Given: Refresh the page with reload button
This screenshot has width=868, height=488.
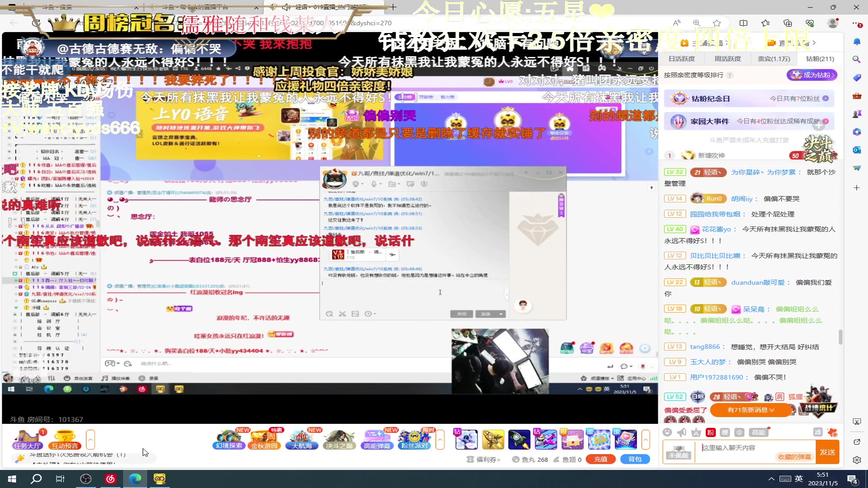Looking at the screenshot, I should point(36,23).
